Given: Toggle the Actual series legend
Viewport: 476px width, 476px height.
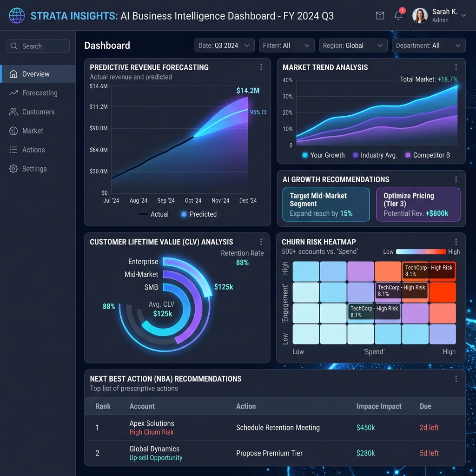Looking at the screenshot, I should coord(153,214).
